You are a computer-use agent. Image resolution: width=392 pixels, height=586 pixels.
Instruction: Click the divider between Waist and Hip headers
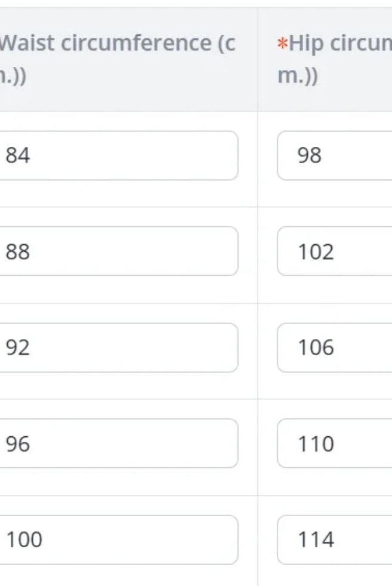(x=258, y=59)
